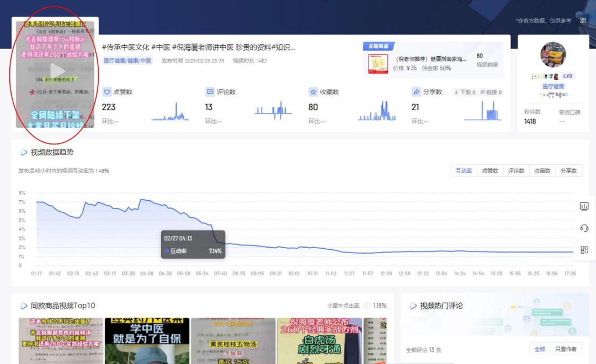Select the 收藏数 trend tab
Image resolution: width=596 pixels, height=364 pixels.
(542, 171)
